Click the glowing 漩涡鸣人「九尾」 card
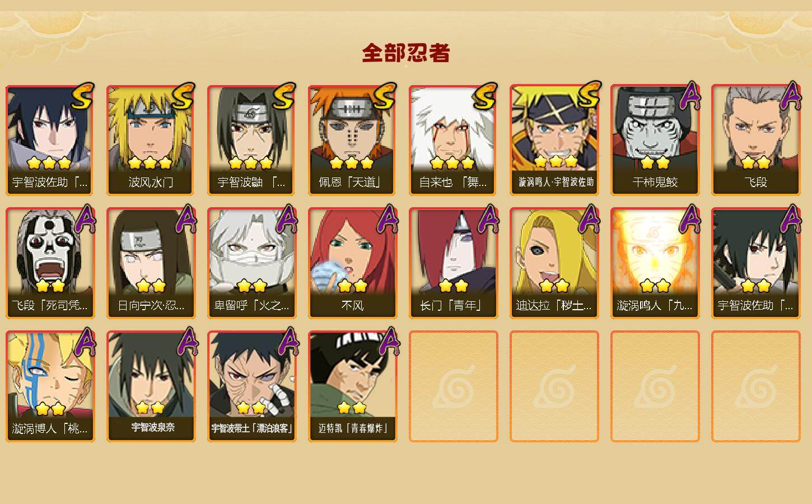The image size is (812, 504). pos(655,263)
